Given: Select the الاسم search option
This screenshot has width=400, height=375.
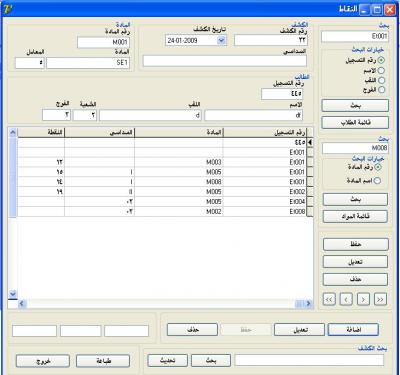Looking at the screenshot, I should (x=381, y=70).
